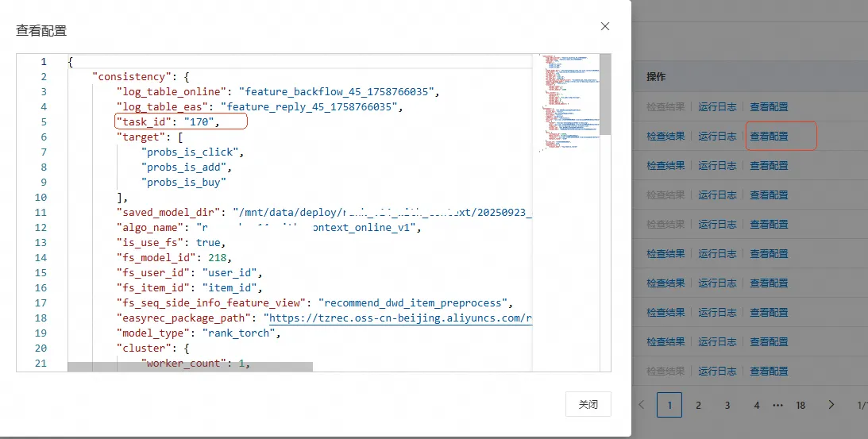The height and width of the screenshot is (439, 868).
Task: Open 运行日志 in the last visible row
Action: [717, 371]
